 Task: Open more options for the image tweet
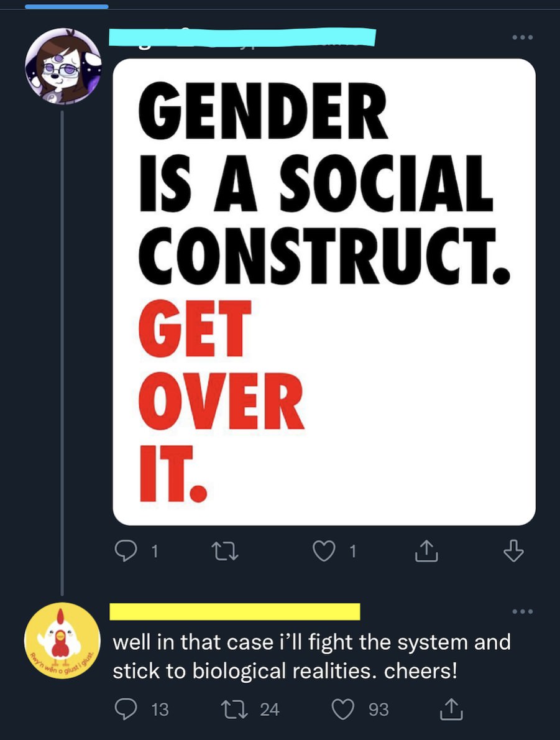pyautogui.click(x=523, y=37)
